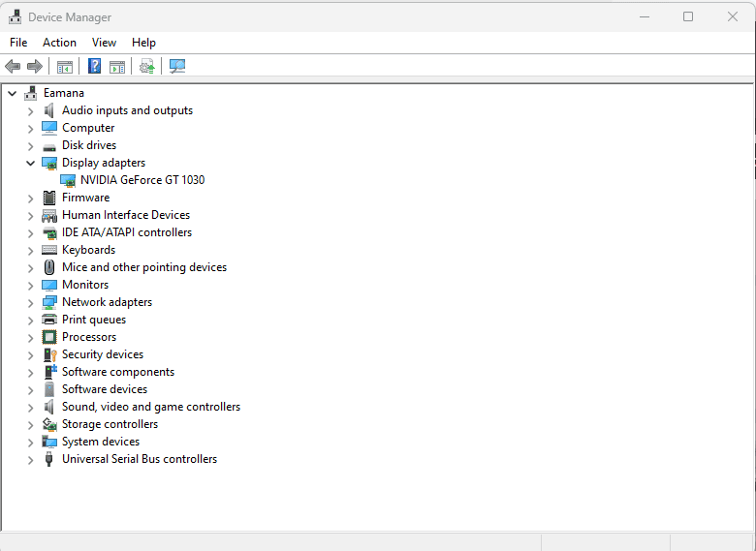Expand IDE ATA/ATAPI controllers
The width and height of the screenshot is (756, 551).
point(30,233)
